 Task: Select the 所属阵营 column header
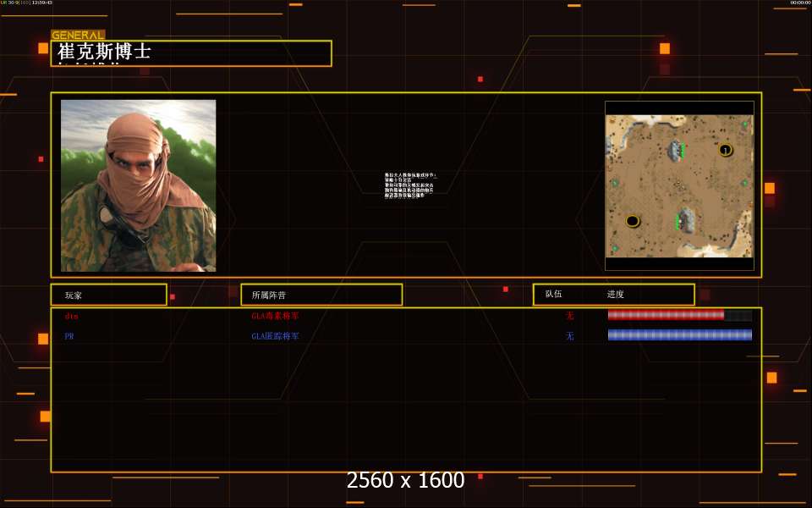[321, 295]
